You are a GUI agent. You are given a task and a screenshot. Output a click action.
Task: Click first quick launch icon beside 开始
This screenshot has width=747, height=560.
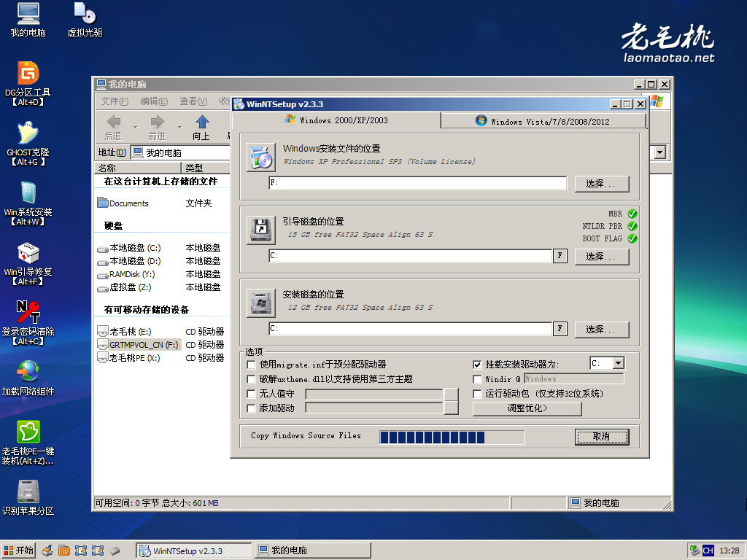(47, 551)
